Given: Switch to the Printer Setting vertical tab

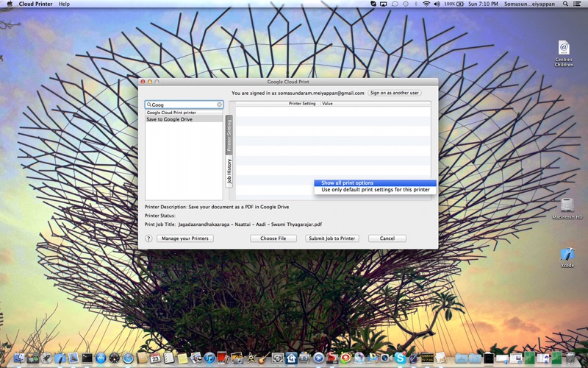Looking at the screenshot, I should coord(229,135).
